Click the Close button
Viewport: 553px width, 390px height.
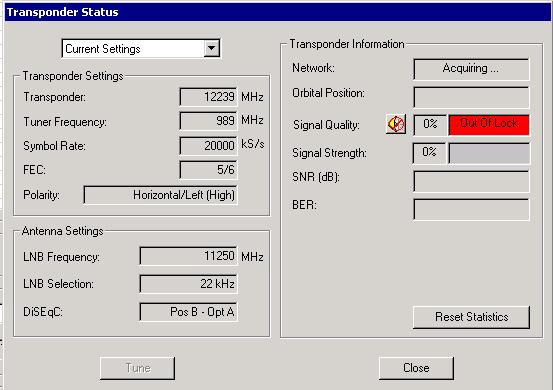(x=416, y=368)
